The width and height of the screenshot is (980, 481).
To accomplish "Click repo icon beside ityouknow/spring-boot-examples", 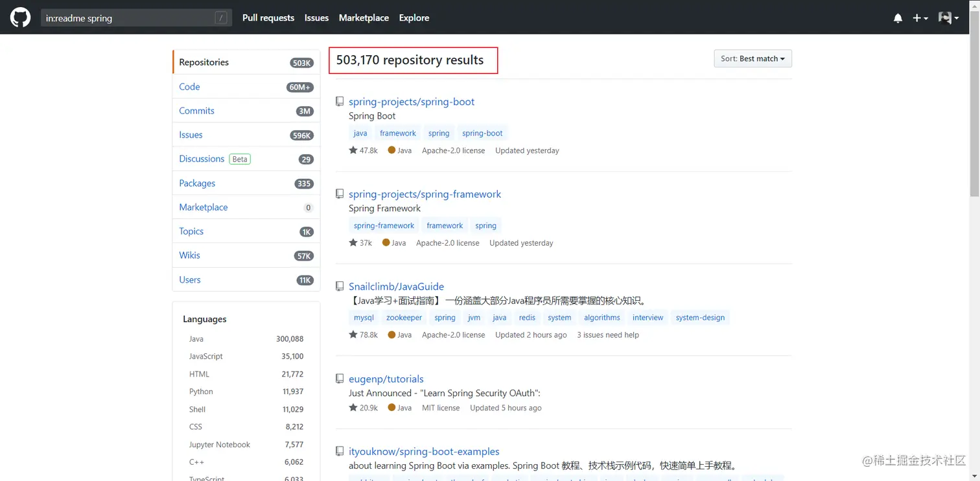I will click(x=340, y=451).
